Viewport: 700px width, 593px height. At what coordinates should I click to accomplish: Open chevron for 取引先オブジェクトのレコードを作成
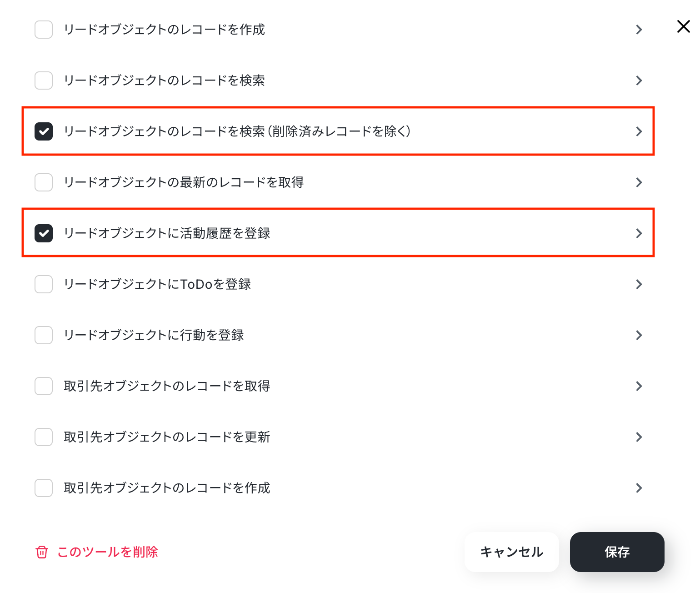pyautogui.click(x=639, y=488)
